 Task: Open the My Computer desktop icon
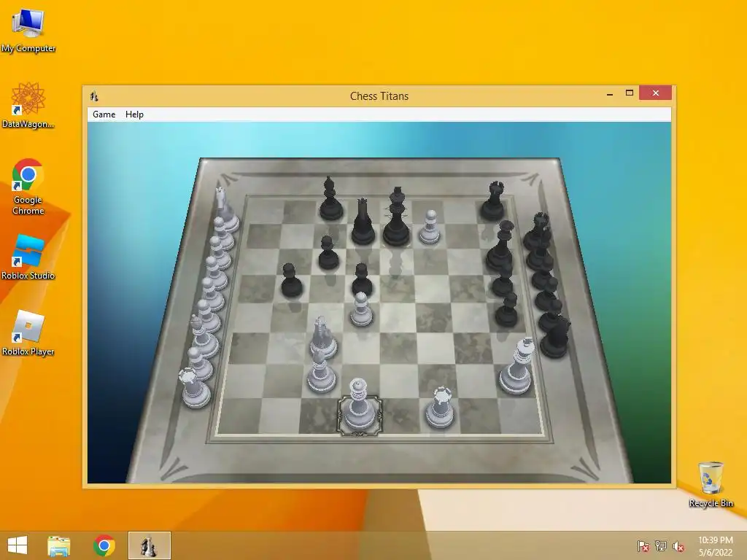(28, 31)
